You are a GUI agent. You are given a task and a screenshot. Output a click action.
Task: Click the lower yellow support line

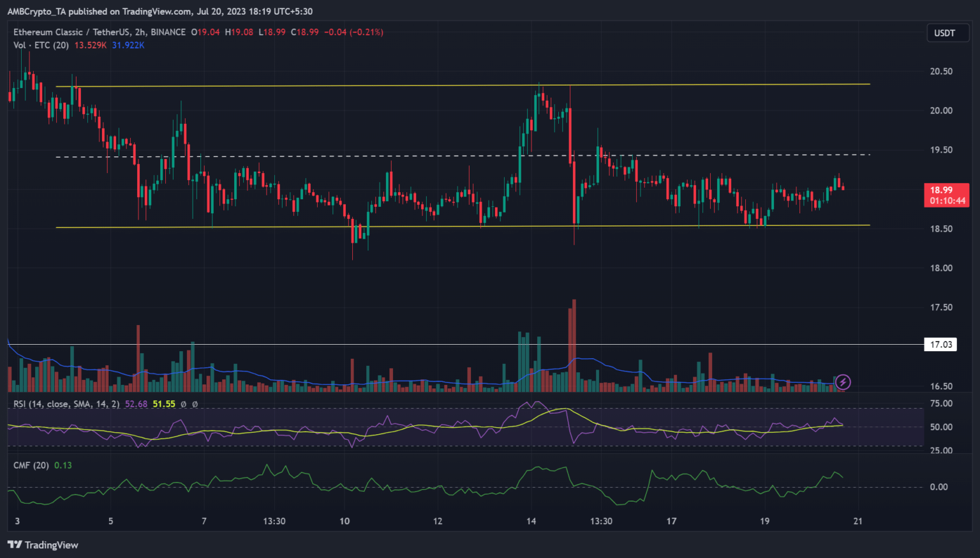tap(447, 227)
